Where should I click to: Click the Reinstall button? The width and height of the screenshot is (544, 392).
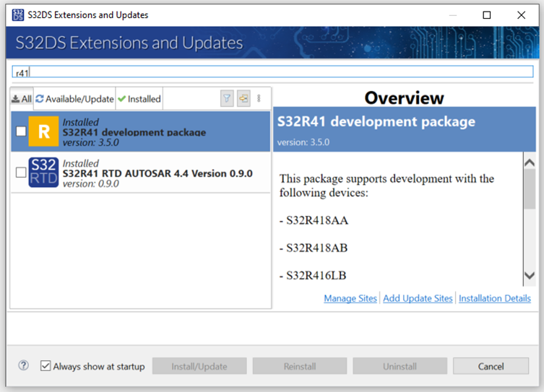(300, 366)
